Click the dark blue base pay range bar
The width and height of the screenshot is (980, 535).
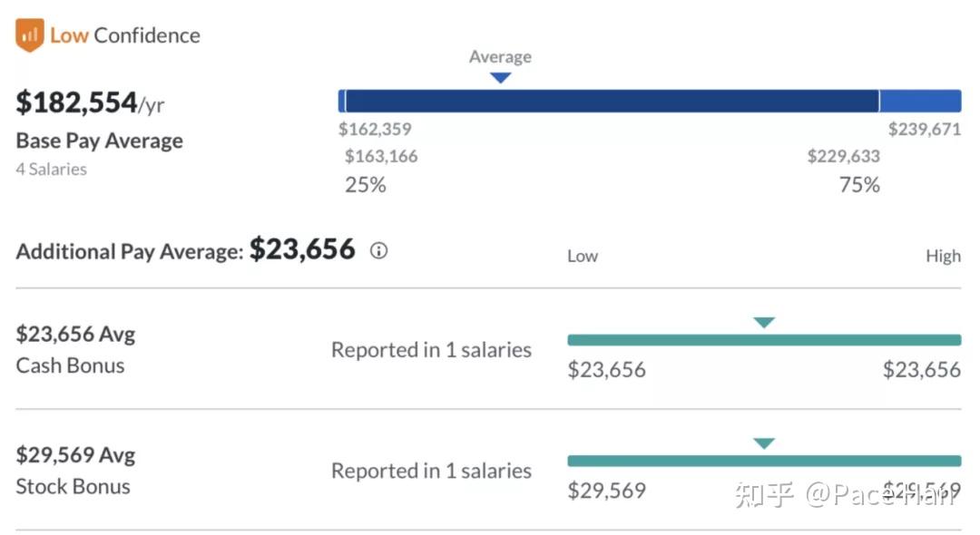[612, 101]
